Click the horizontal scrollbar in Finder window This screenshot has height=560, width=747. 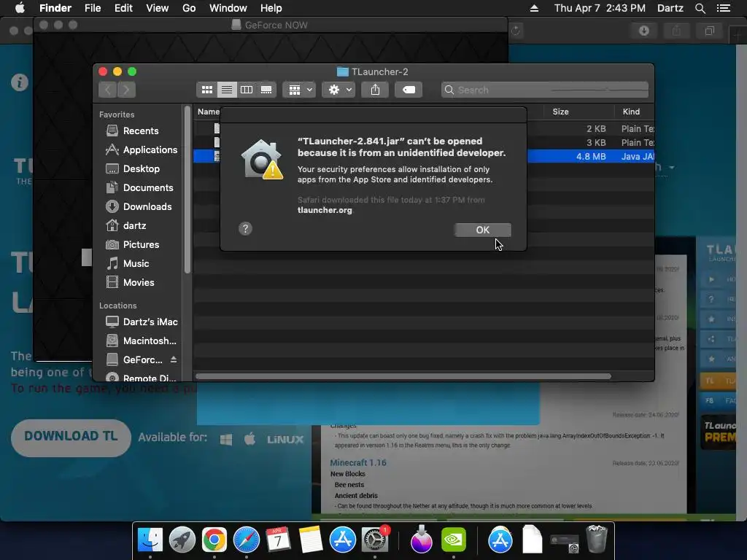pyautogui.click(x=403, y=376)
